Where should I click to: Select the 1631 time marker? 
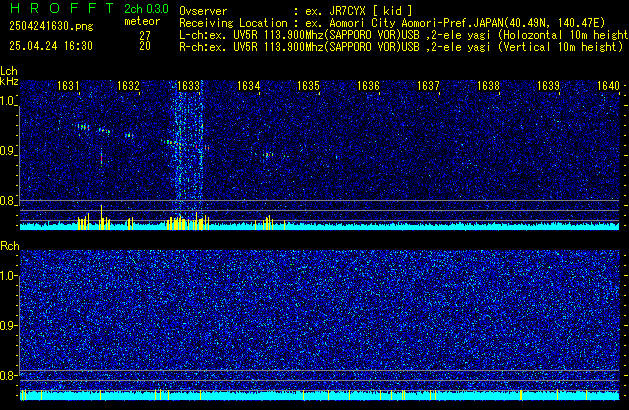click(68, 86)
